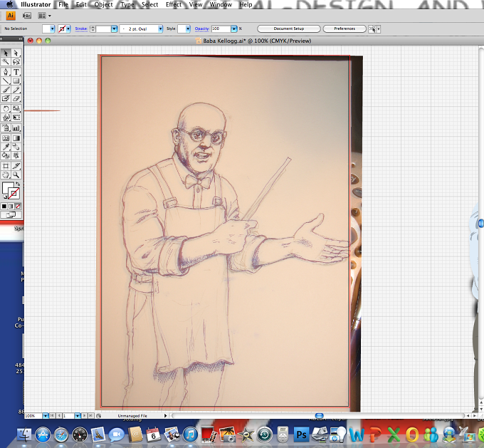The width and height of the screenshot is (484, 448).
Task: Click the Opacity value field
Action: (x=221, y=28)
